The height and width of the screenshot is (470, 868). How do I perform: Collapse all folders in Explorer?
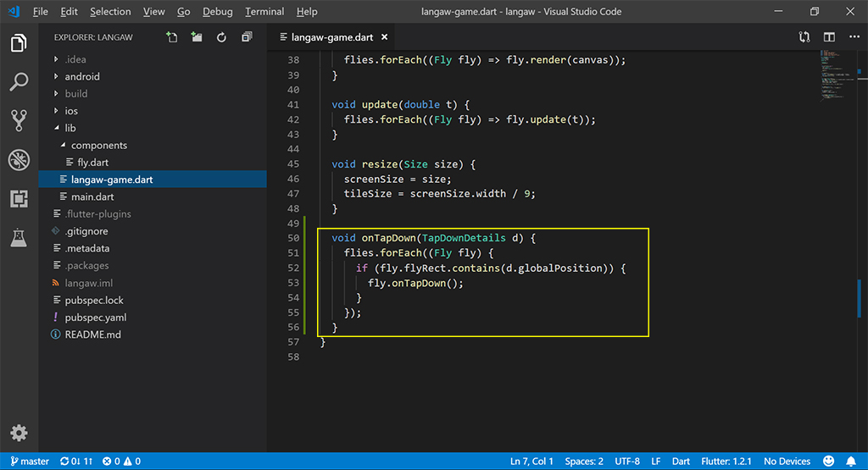pyautogui.click(x=247, y=37)
